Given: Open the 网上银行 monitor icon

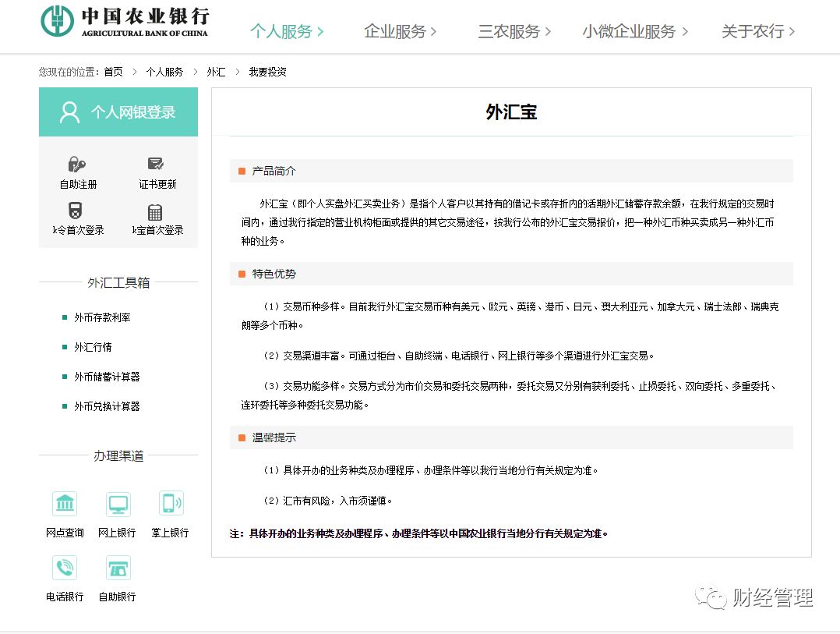Looking at the screenshot, I should coord(118,504).
